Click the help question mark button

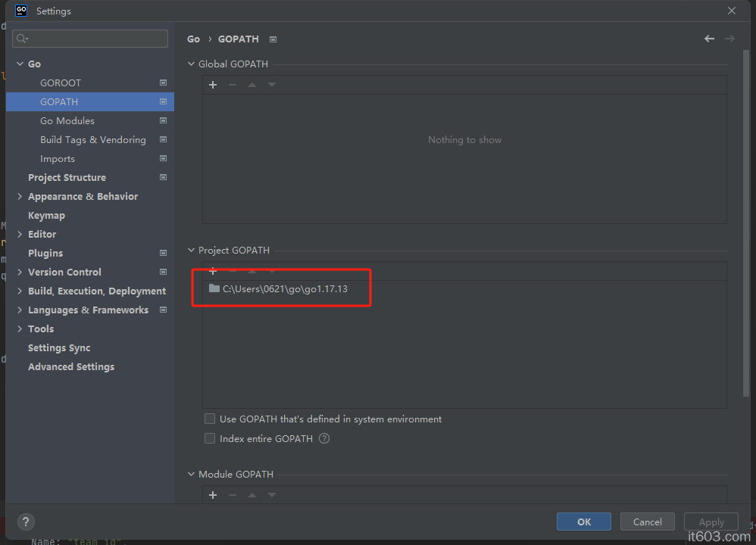(x=26, y=522)
